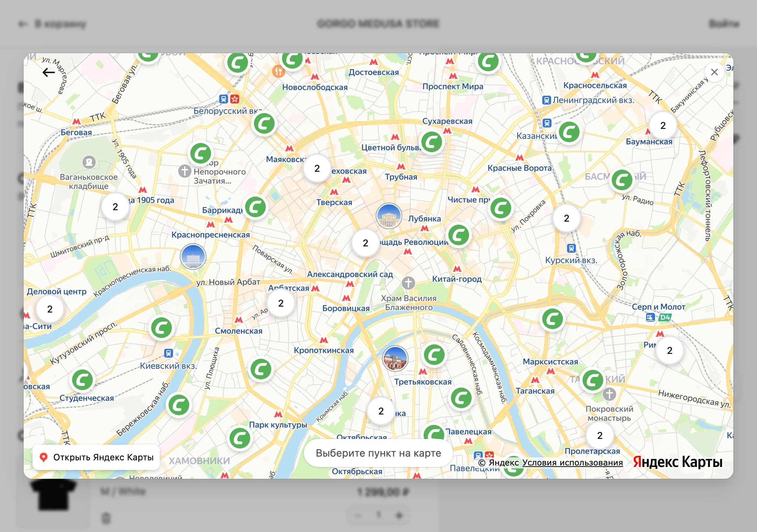Close the map dialog with the X
The width and height of the screenshot is (757, 532).
pos(714,72)
